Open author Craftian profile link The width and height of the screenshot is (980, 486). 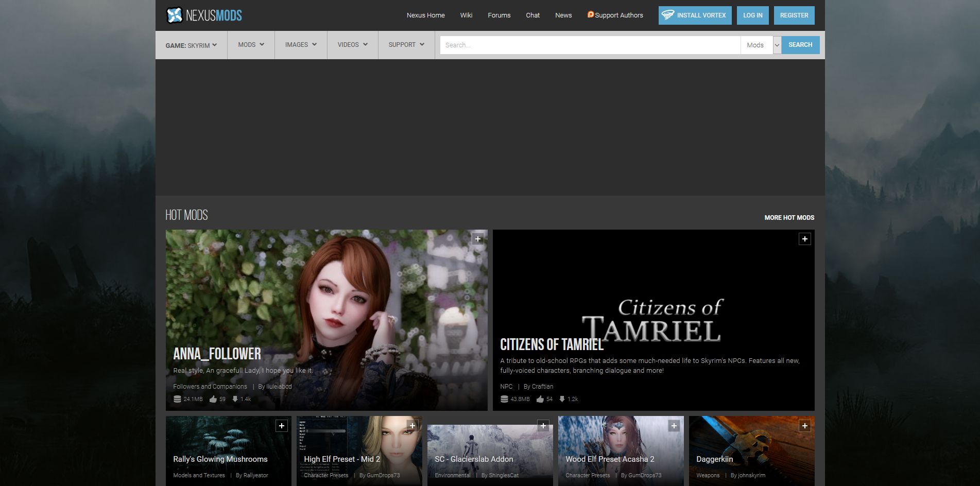[542, 387]
